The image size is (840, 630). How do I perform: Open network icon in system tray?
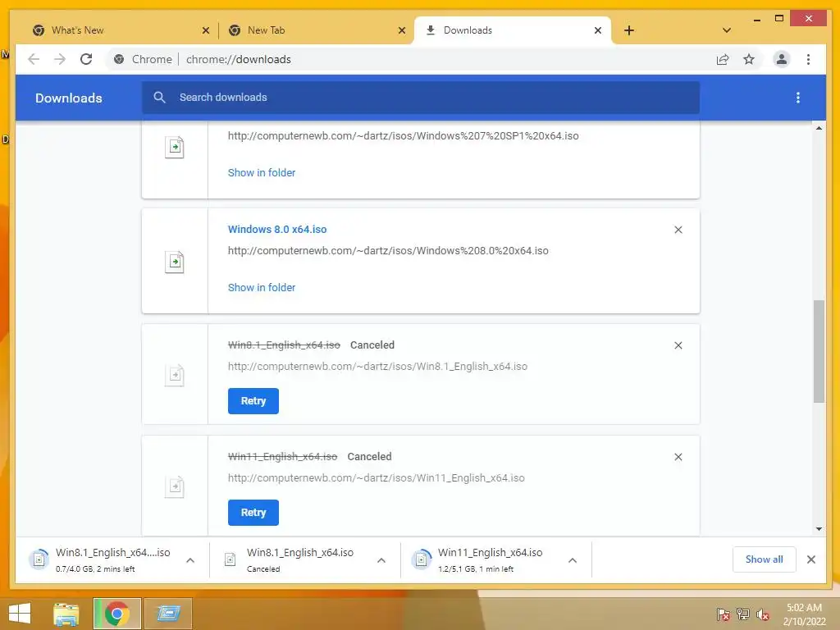tap(743, 614)
